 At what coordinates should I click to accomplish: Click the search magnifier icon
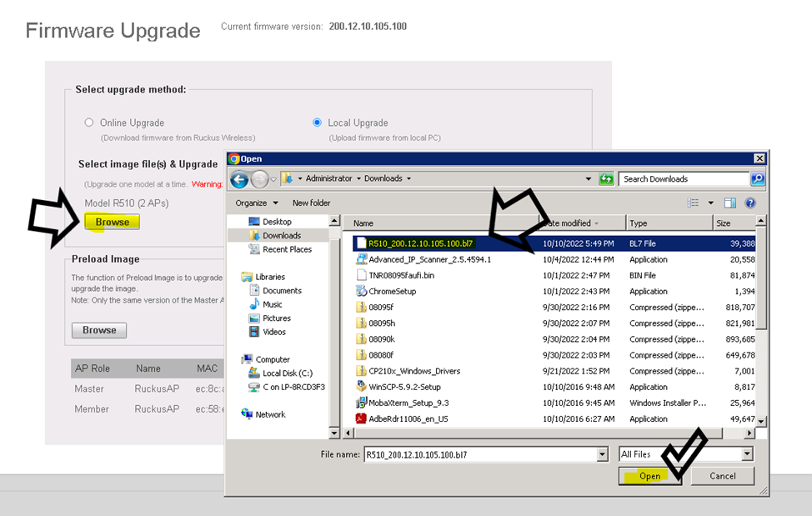[757, 178]
